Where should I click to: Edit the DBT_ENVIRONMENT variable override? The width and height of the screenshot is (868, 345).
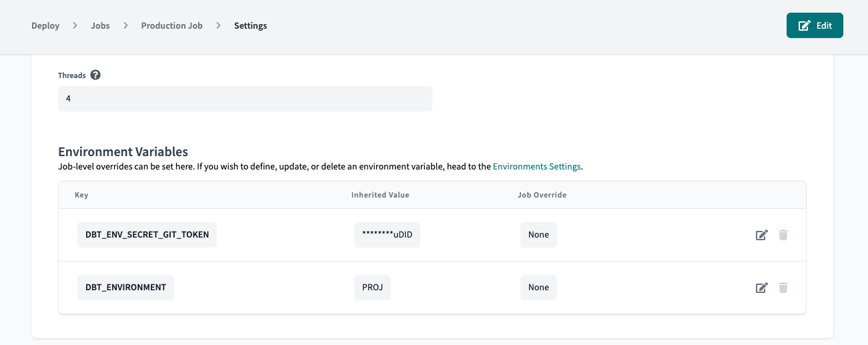tap(761, 288)
